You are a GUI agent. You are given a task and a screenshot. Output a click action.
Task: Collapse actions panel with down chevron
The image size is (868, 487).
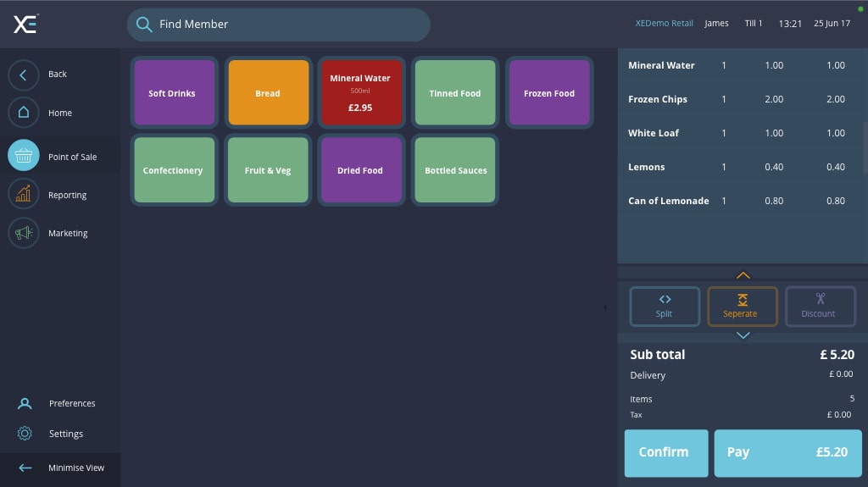743,335
